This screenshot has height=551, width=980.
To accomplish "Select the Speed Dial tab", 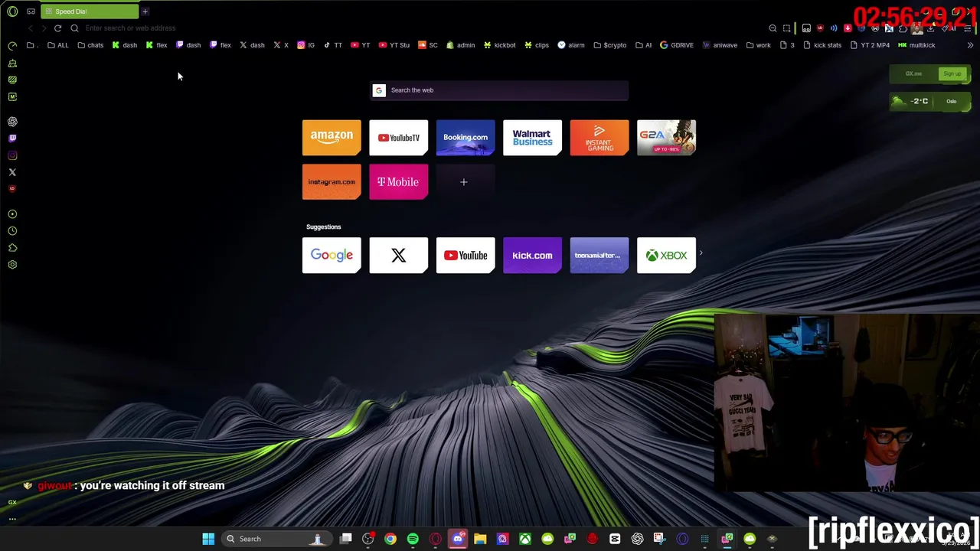I will (x=90, y=11).
